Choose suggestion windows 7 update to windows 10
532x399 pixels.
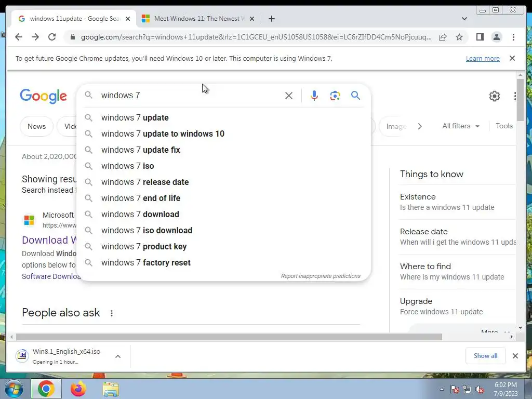(x=224, y=134)
